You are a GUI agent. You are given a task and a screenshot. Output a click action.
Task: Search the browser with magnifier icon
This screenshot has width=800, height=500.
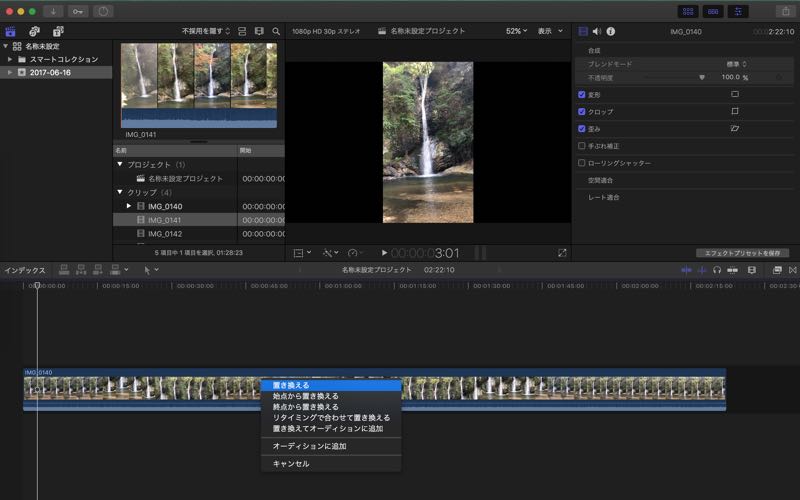click(276, 31)
